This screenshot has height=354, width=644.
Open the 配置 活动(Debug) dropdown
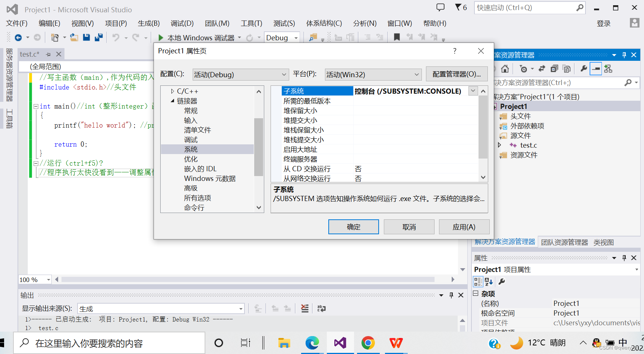241,75
